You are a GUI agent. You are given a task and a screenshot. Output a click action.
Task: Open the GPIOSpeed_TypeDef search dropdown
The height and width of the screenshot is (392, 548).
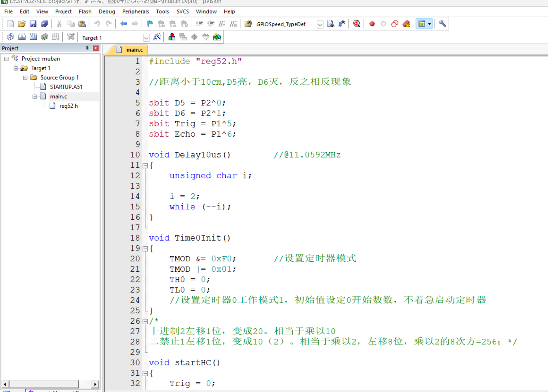pyautogui.click(x=320, y=24)
